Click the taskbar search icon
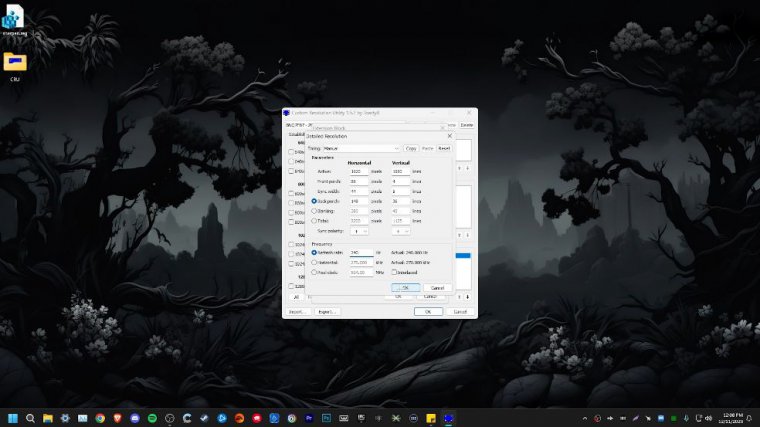The width and height of the screenshot is (760, 427). point(31,417)
